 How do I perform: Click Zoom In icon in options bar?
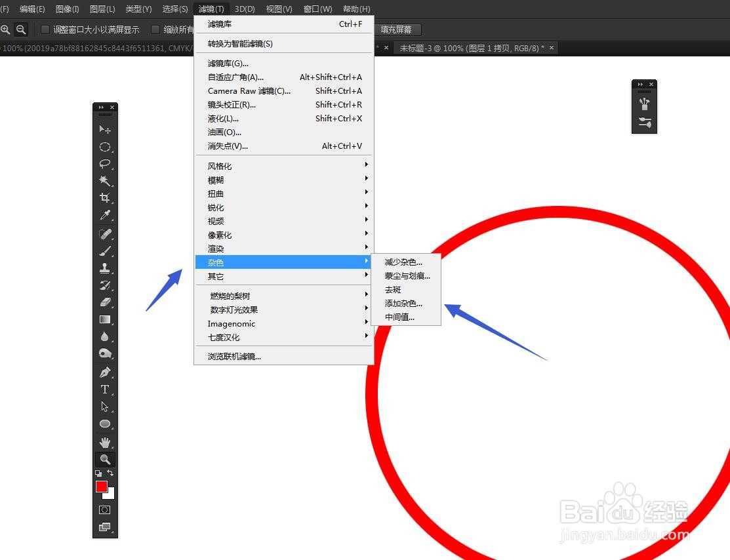(6, 30)
